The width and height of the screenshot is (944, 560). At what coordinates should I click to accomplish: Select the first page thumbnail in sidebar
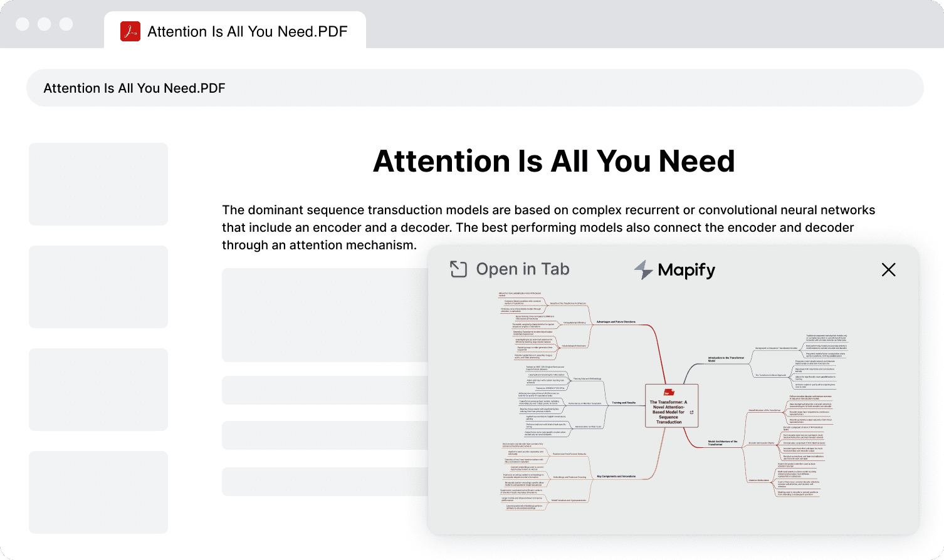click(x=98, y=184)
